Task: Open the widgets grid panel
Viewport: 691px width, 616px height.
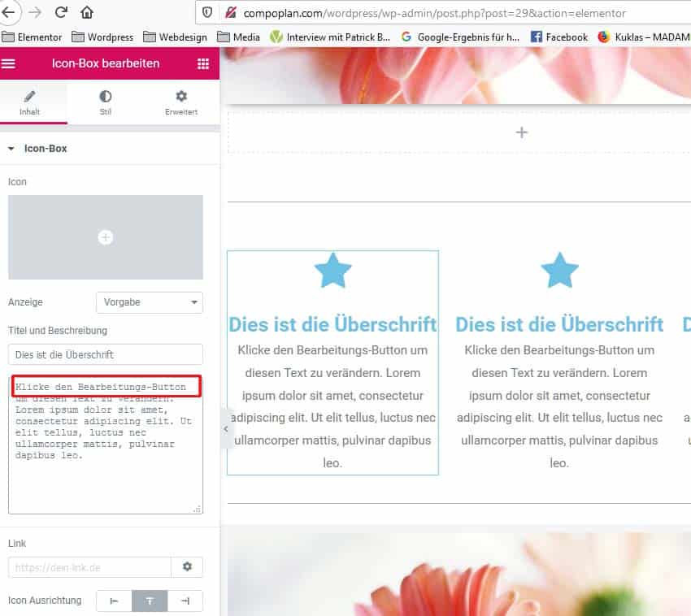Action: click(202, 63)
